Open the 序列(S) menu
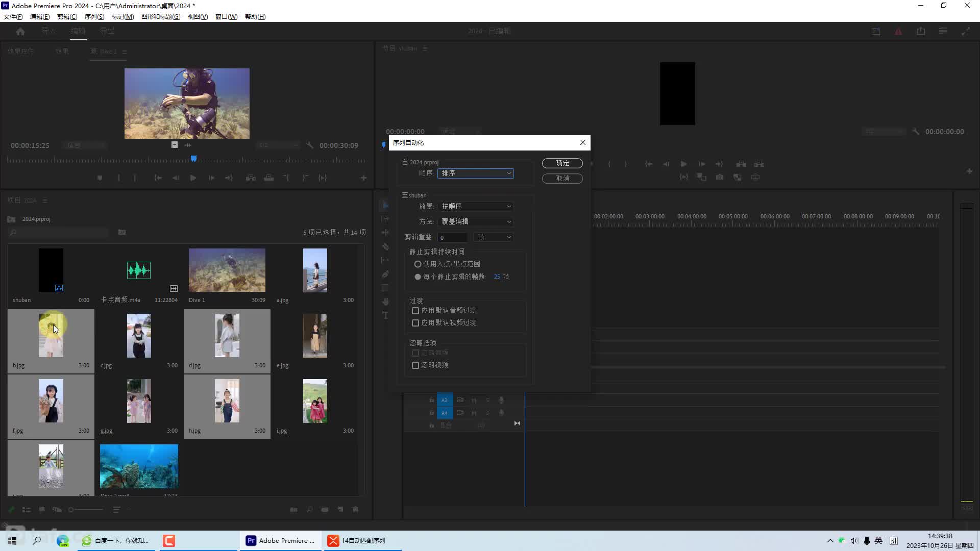The height and width of the screenshot is (551, 980). 94,16
